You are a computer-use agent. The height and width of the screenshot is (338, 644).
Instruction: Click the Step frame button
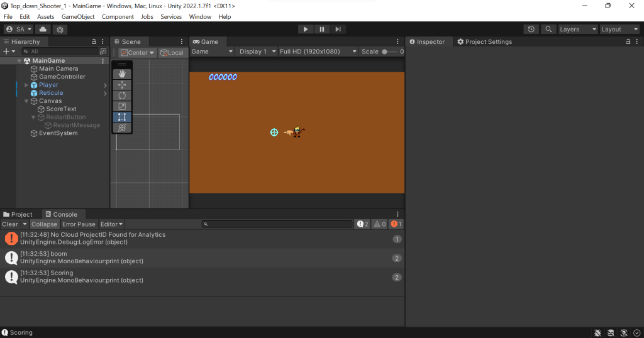click(x=338, y=30)
